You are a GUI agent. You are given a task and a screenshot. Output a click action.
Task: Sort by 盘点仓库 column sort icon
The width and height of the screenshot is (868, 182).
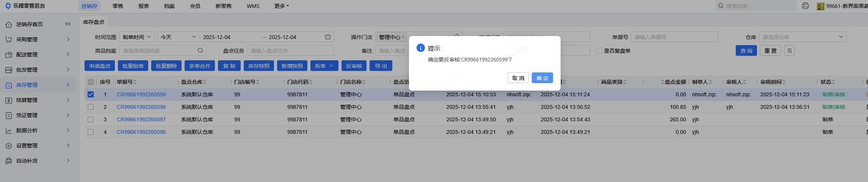click(x=205, y=82)
